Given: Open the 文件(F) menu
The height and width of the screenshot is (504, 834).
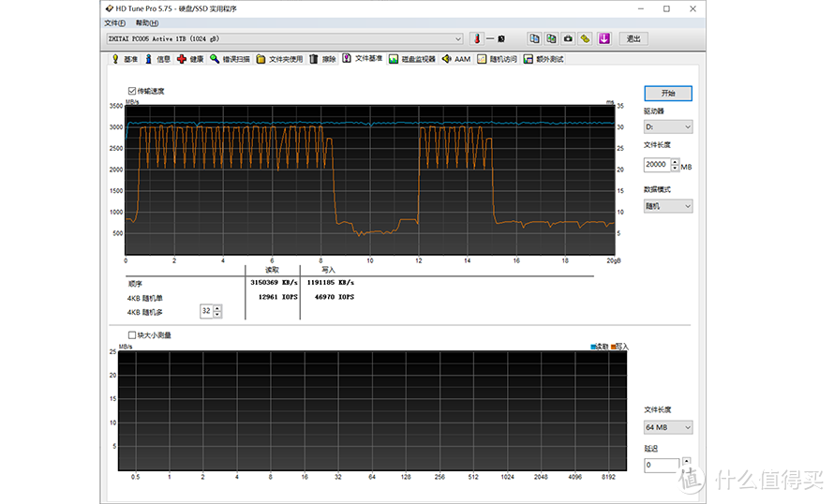Looking at the screenshot, I should tap(114, 22).
